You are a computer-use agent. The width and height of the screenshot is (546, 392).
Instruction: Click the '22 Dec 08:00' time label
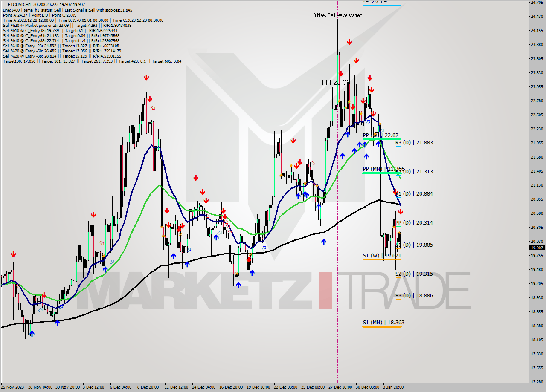tap(285, 387)
